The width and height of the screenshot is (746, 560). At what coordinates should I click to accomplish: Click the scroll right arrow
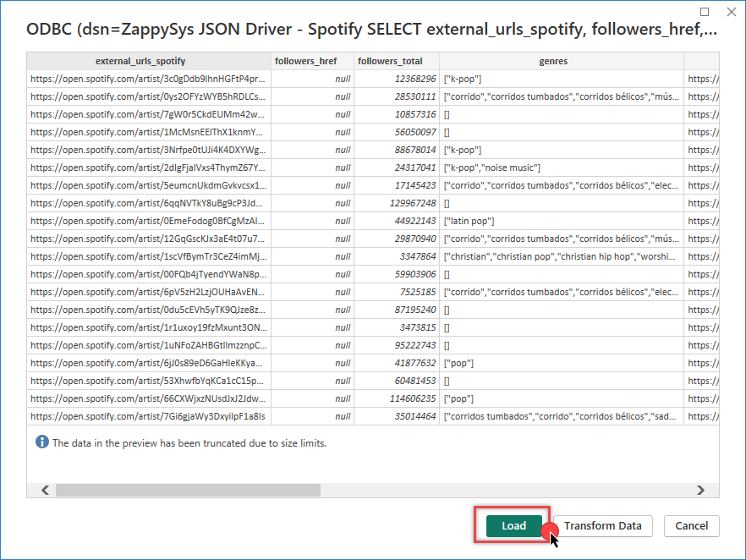coord(700,490)
